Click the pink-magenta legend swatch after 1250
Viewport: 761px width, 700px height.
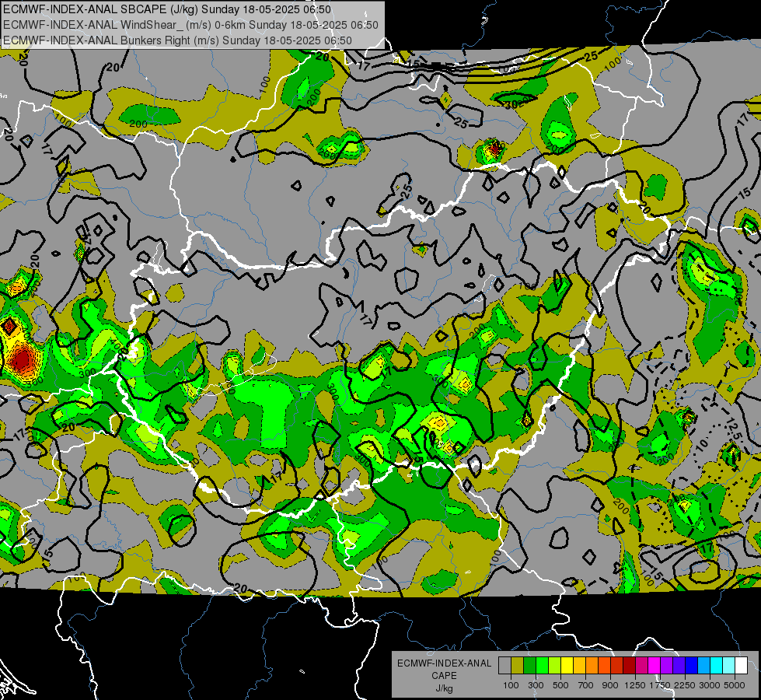[641, 666]
